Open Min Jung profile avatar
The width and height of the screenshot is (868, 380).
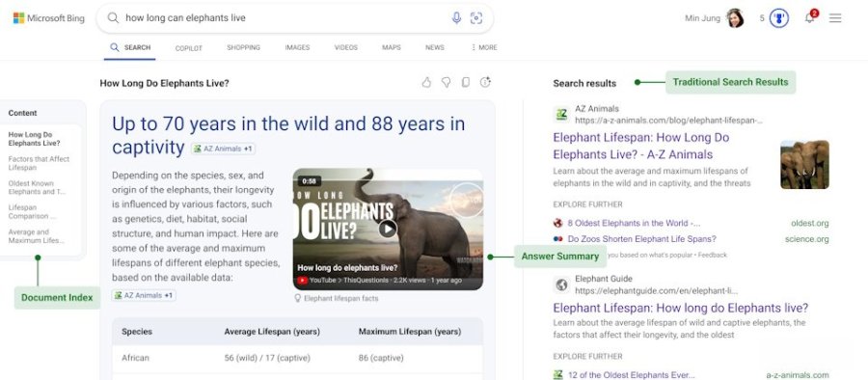tap(735, 18)
